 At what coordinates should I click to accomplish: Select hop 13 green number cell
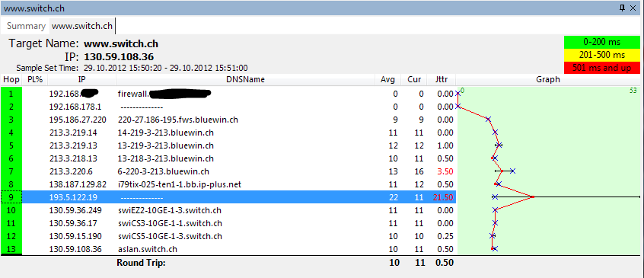coord(11,249)
